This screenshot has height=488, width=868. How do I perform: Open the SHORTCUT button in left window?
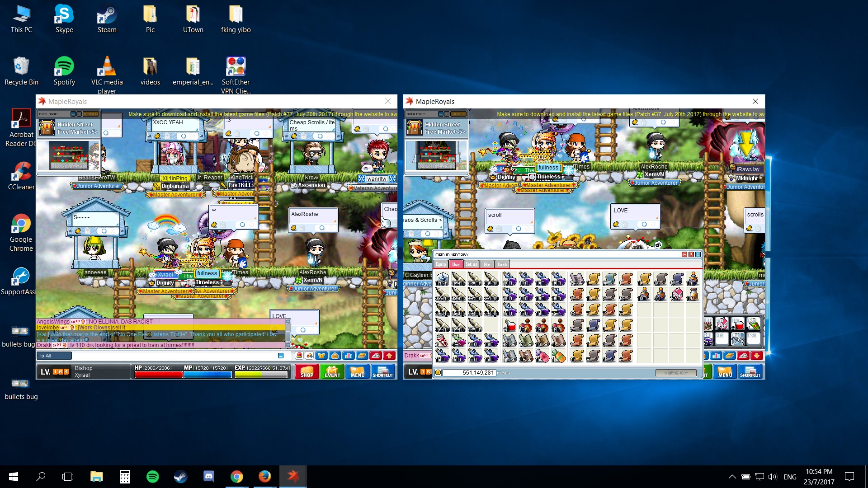tap(383, 372)
